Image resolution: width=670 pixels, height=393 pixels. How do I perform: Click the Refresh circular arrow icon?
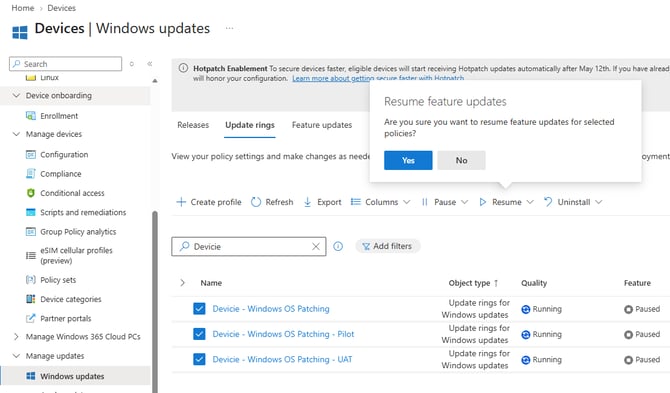(256, 202)
